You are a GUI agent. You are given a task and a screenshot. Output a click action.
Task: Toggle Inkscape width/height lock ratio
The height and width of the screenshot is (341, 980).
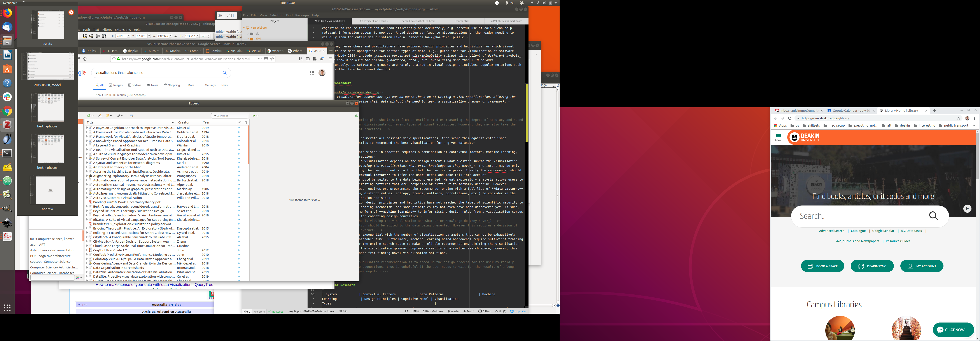pyautogui.click(x=175, y=36)
